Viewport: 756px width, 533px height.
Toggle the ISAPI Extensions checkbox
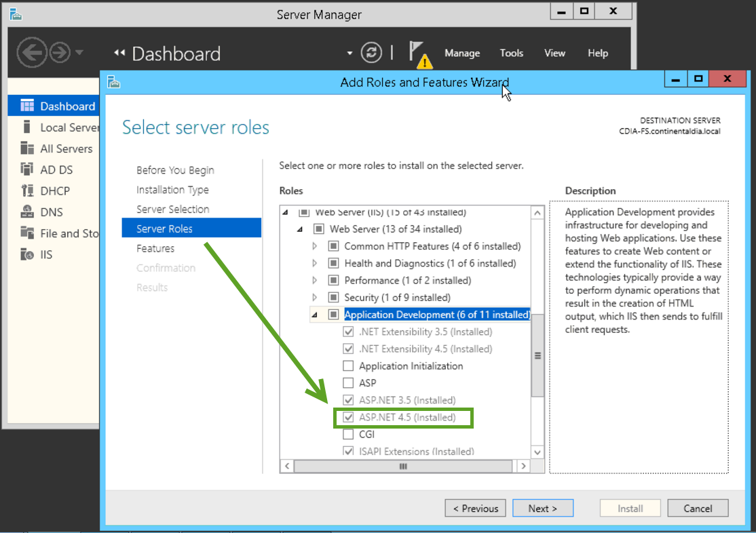[x=348, y=452]
